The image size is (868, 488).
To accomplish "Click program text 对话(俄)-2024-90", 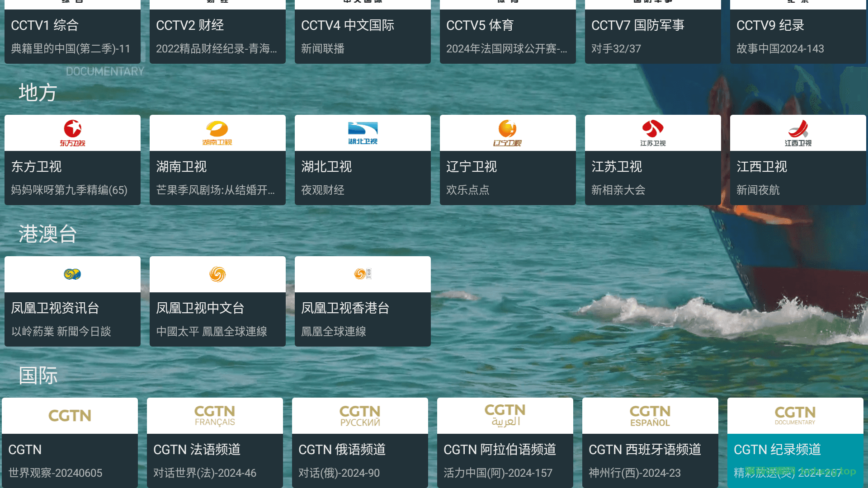I will click(x=339, y=473).
